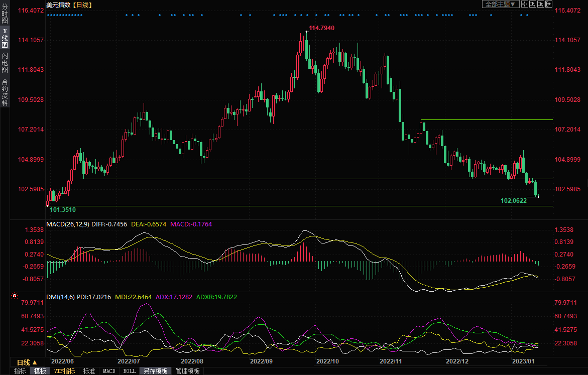Open the 全部主题 dropdown
The height and width of the screenshot is (375, 588).
pyautogui.click(x=500, y=5)
